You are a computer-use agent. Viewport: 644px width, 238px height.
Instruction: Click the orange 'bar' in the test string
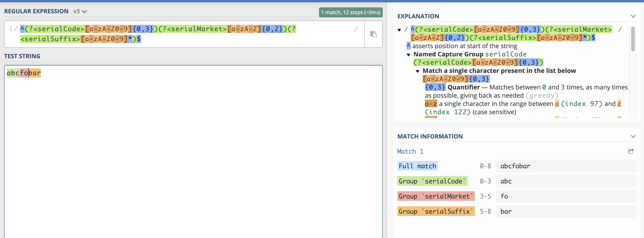click(x=35, y=73)
